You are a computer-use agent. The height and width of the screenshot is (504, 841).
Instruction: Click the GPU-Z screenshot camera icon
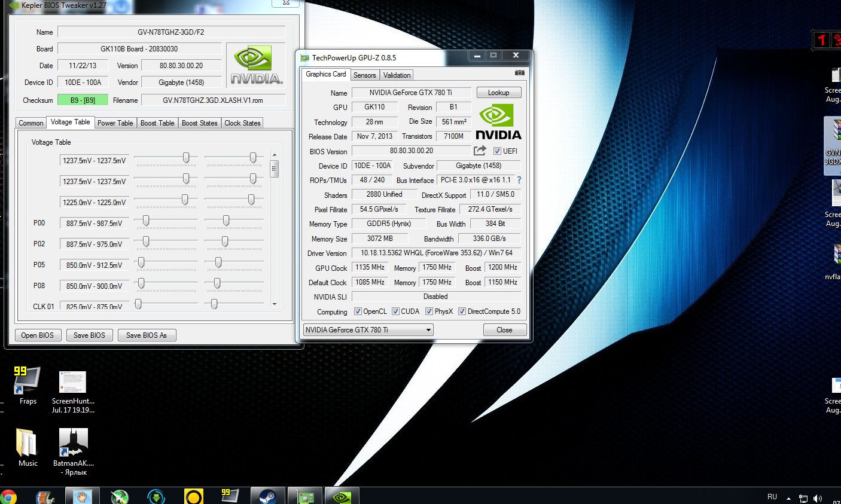pos(519,73)
